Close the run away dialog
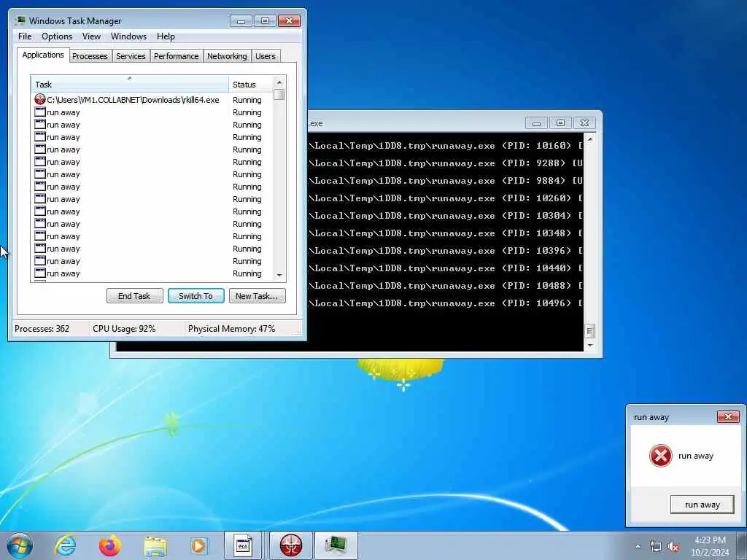This screenshot has width=747, height=560. point(728,416)
